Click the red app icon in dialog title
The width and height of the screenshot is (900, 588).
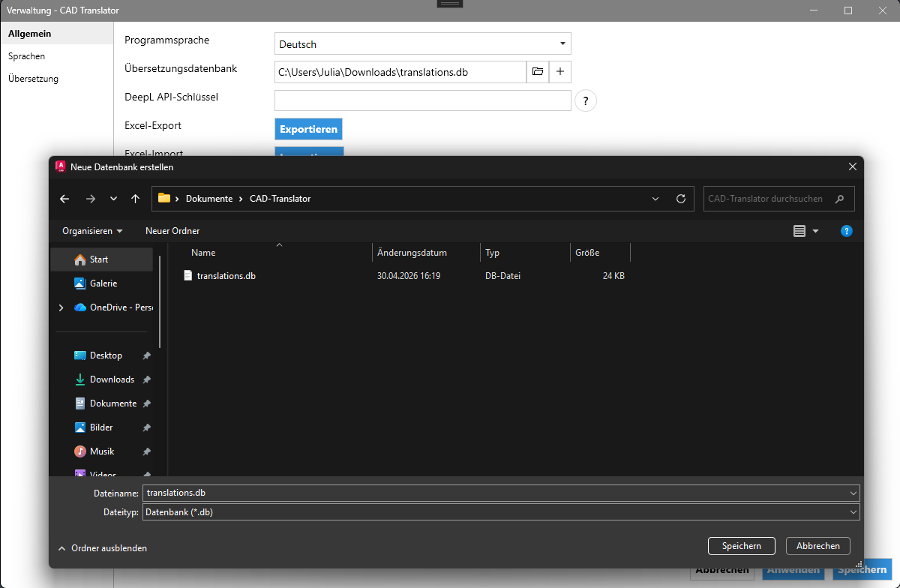(61, 166)
